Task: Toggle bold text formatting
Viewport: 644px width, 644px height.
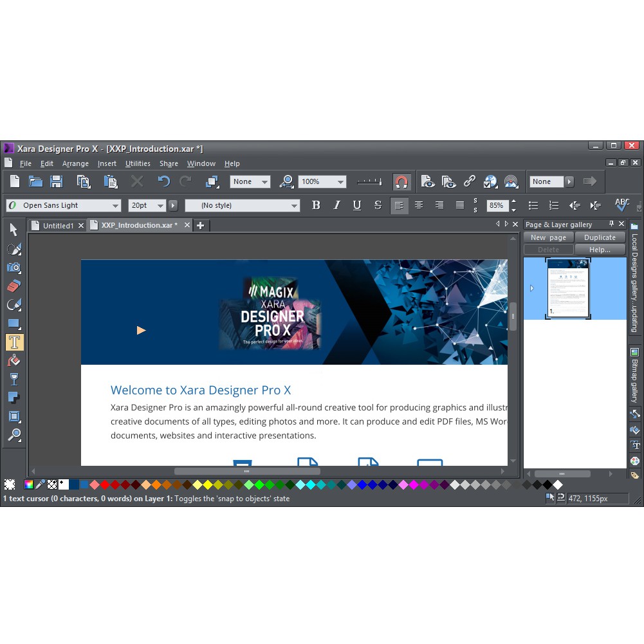Action: pyautogui.click(x=316, y=205)
